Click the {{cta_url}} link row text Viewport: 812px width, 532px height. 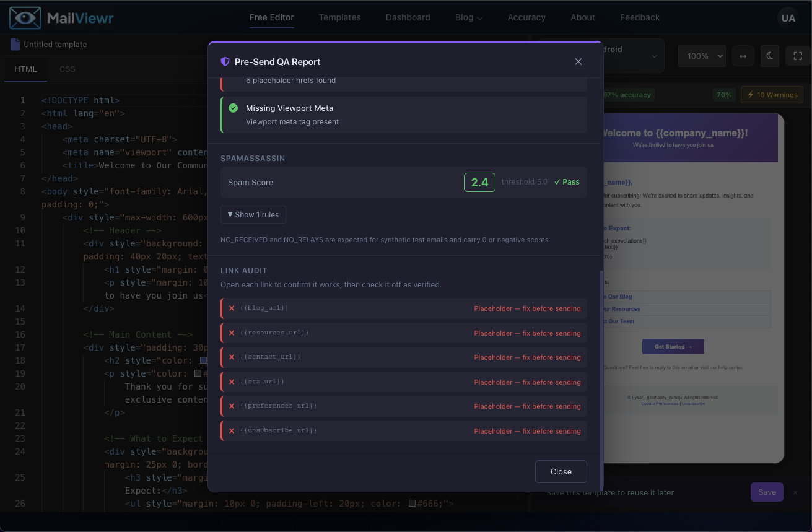[262, 382]
